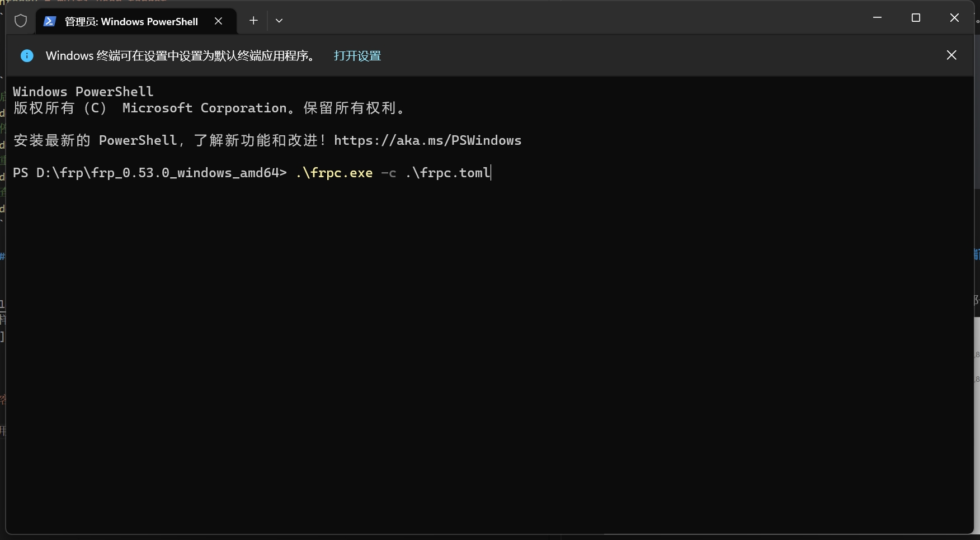Click the notification message about default terminal

[181, 56]
